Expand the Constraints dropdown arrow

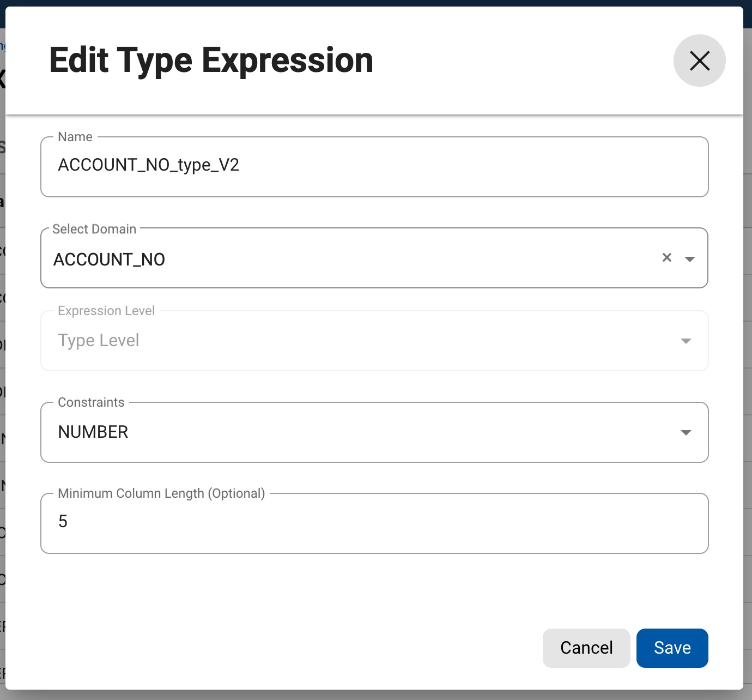(686, 432)
